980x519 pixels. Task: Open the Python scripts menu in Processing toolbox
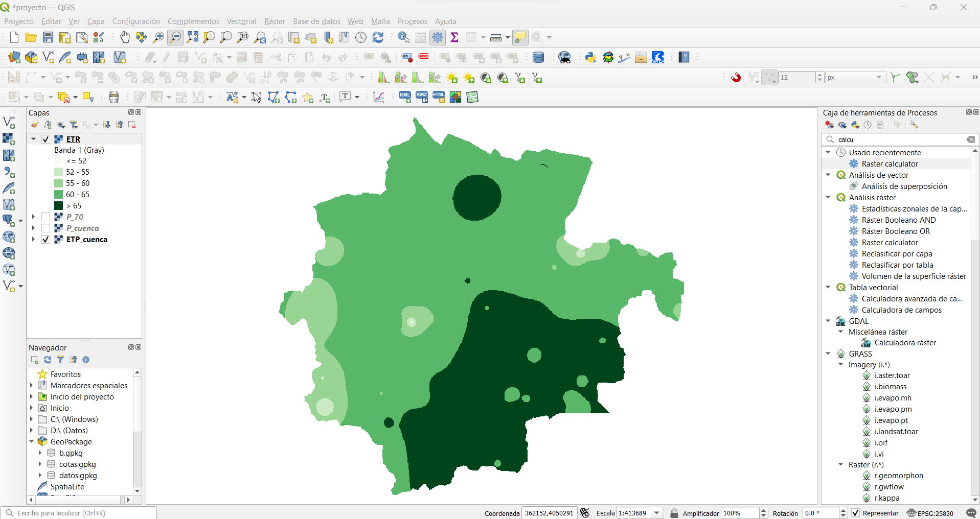(855, 124)
